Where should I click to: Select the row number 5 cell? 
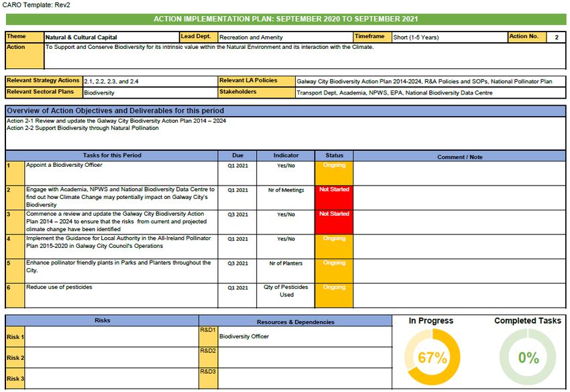pos(15,271)
